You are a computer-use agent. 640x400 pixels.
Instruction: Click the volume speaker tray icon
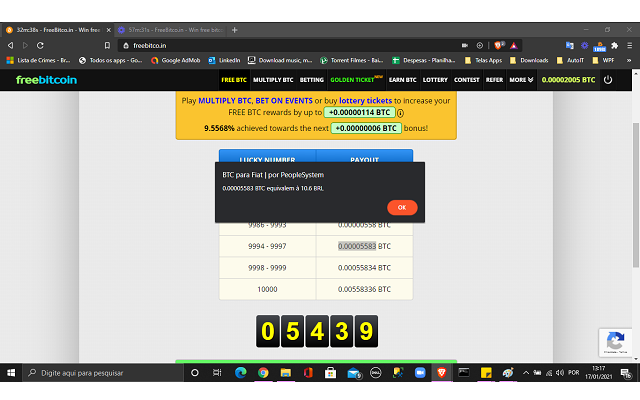(x=560, y=373)
